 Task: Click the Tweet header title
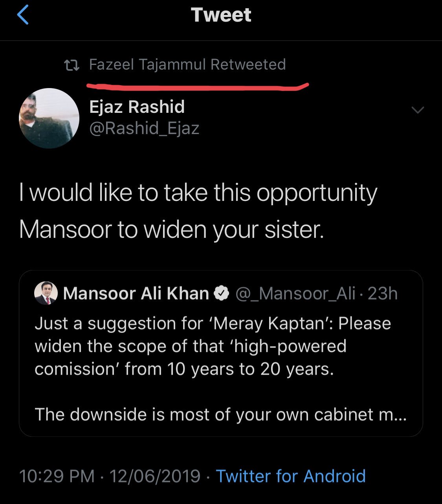(221, 15)
